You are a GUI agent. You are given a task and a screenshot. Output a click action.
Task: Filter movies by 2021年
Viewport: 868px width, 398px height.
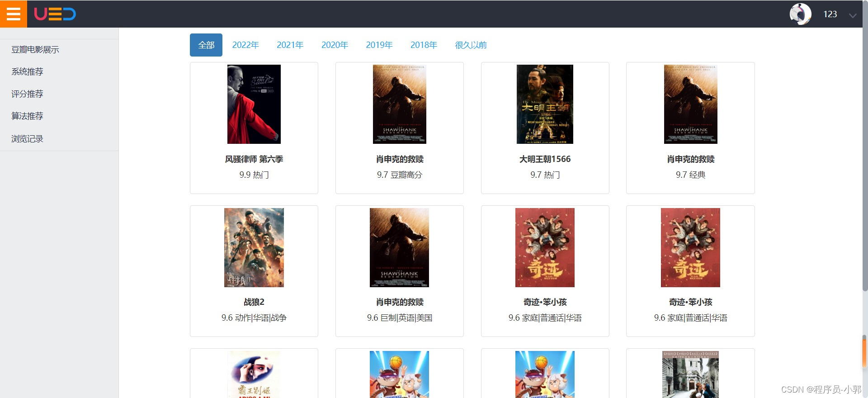coord(290,45)
